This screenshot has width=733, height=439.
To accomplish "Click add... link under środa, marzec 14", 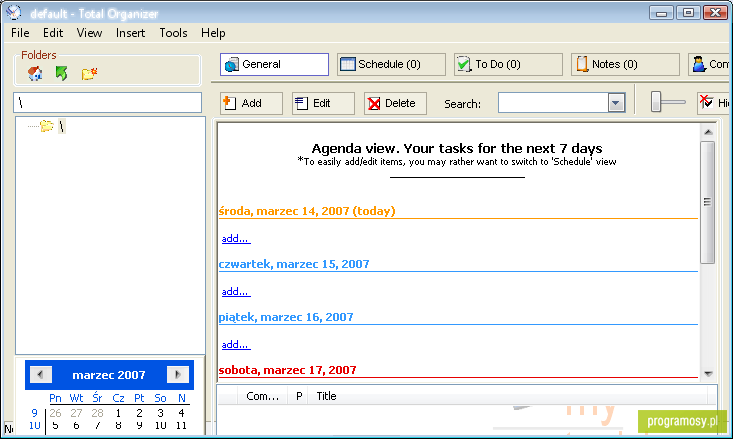I will pos(235,238).
